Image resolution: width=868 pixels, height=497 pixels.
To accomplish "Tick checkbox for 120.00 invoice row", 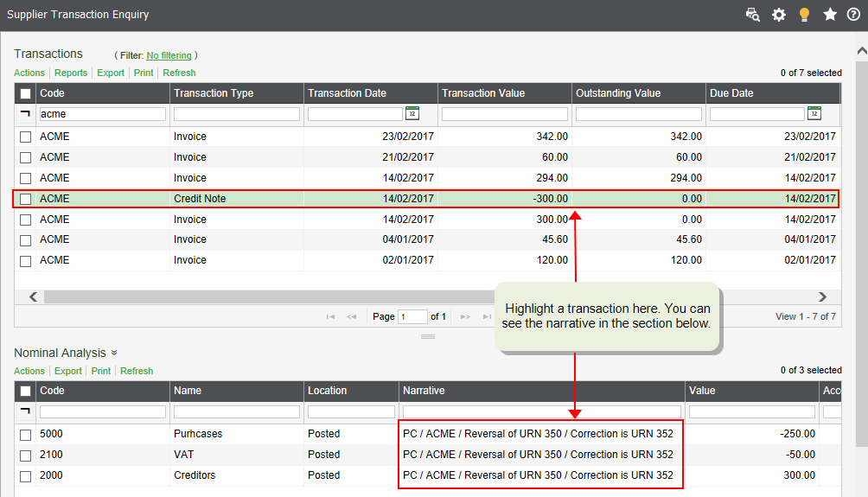I will (25, 261).
